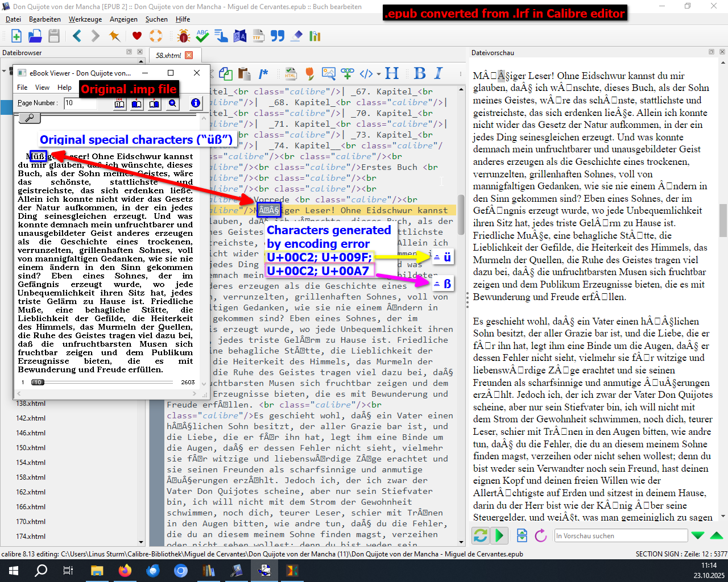Click the orange tulip icon in editor toolbar
Image resolution: width=728 pixels, height=582 pixels.
(310, 73)
